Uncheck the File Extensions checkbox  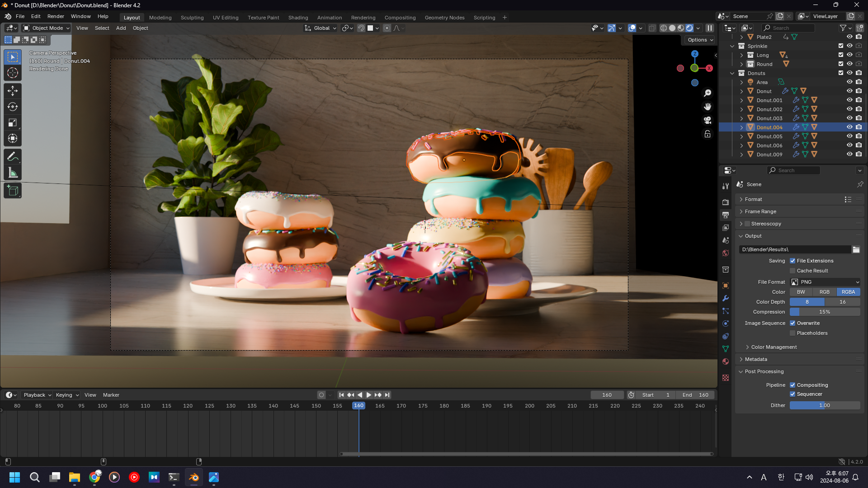point(793,261)
